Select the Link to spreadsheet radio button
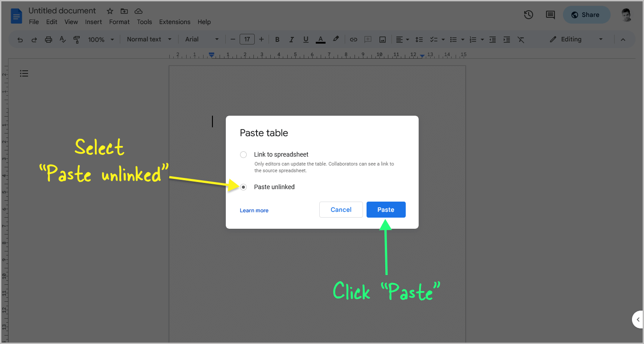The width and height of the screenshot is (644, 344). click(243, 154)
